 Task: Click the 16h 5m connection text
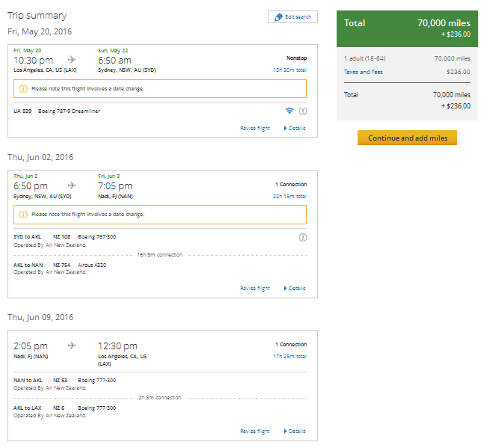tap(160, 254)
